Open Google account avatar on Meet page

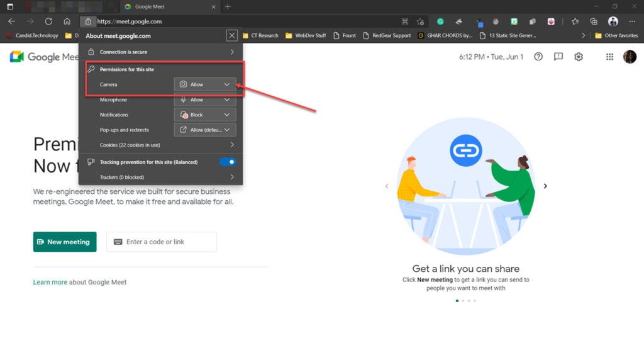tap(629, 57)
